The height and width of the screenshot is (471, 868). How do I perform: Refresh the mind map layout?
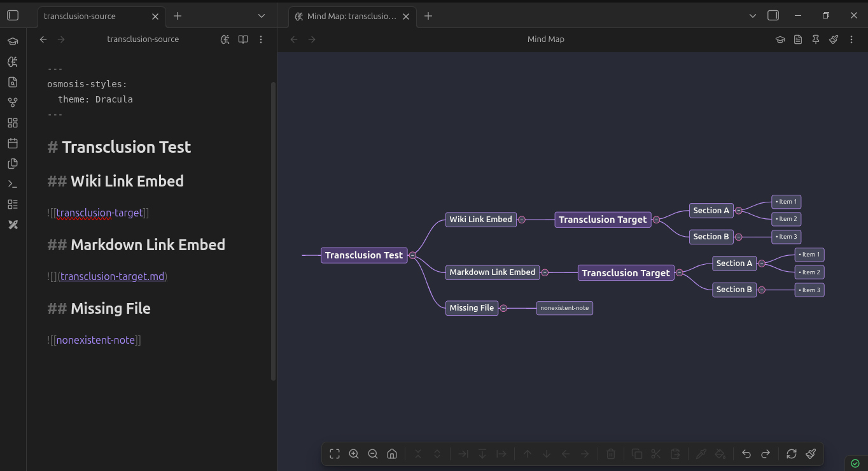(791, 454)
